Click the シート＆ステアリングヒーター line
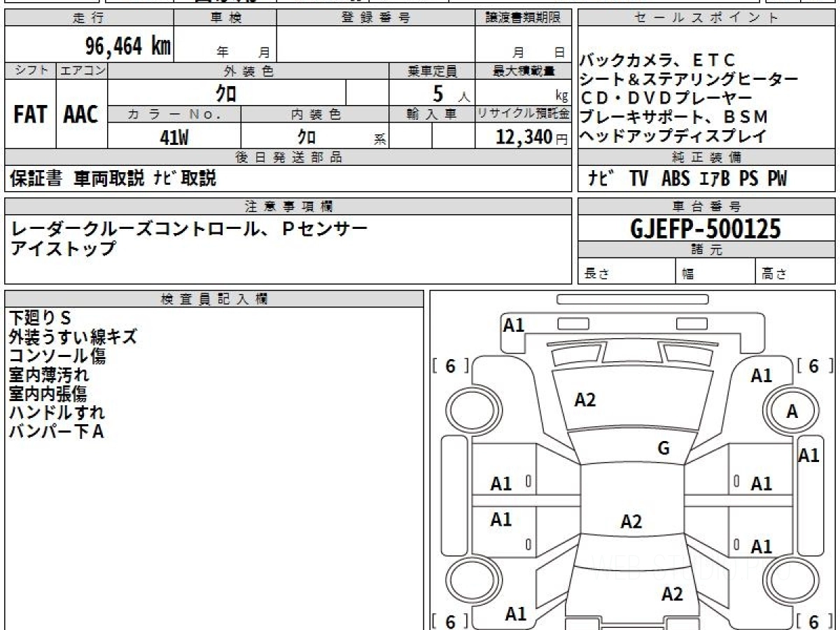This screenshot has width=840, height=630. 689,80
